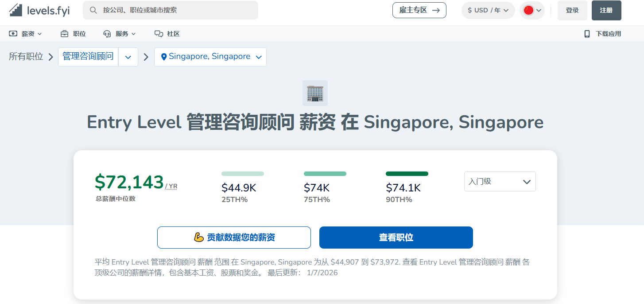Click the 雇主专区 button
644x304 pixels.
coord(419,10)
